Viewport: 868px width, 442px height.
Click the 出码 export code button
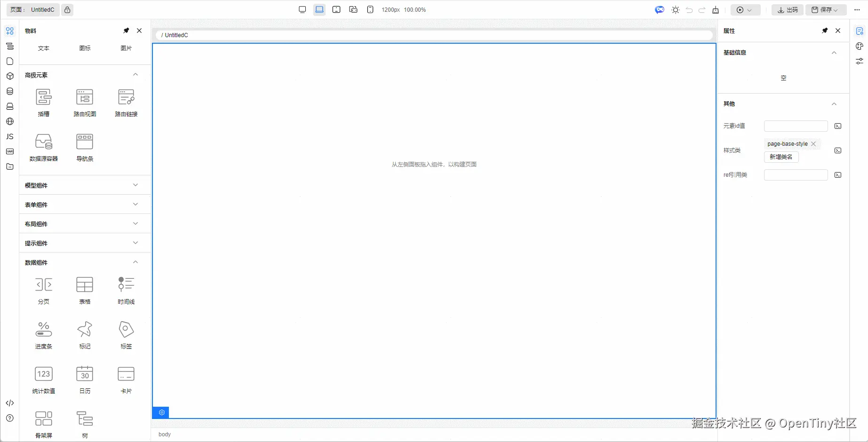coord(788,10)
